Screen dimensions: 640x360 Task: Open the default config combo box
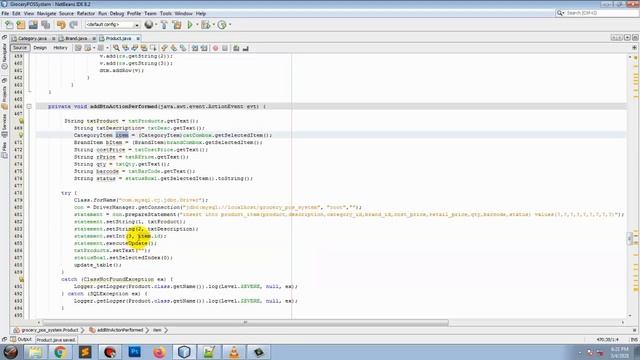(x=112, y=25)
